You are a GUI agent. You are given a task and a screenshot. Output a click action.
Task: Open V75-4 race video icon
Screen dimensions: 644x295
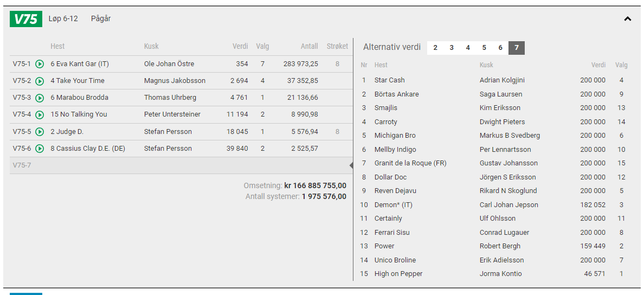pyautogui.click(x=40, y=114)
